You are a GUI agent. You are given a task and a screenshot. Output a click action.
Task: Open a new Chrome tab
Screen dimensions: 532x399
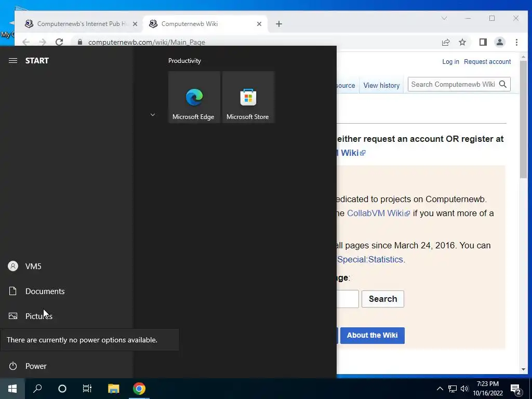pos(279,24)
